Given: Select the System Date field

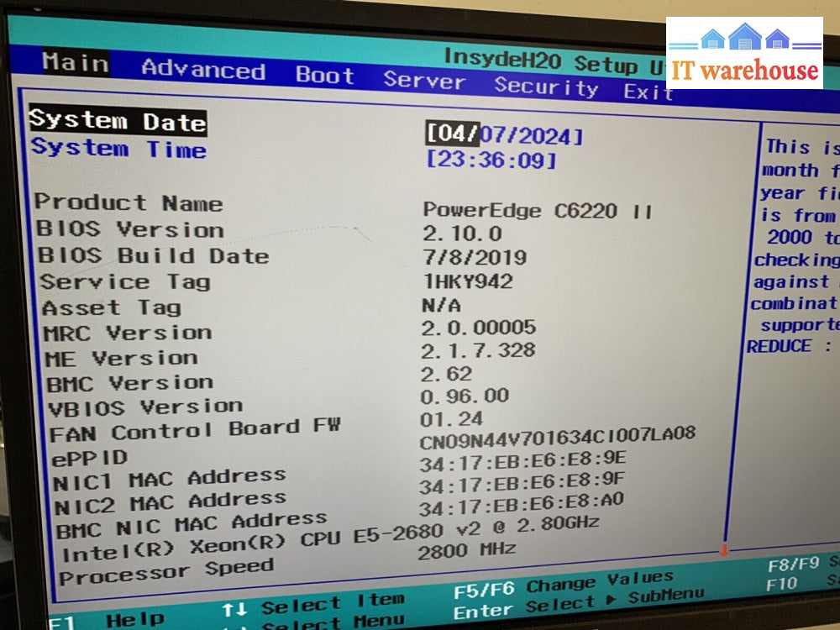Looking at the screenshot, I should click(118, 122).
